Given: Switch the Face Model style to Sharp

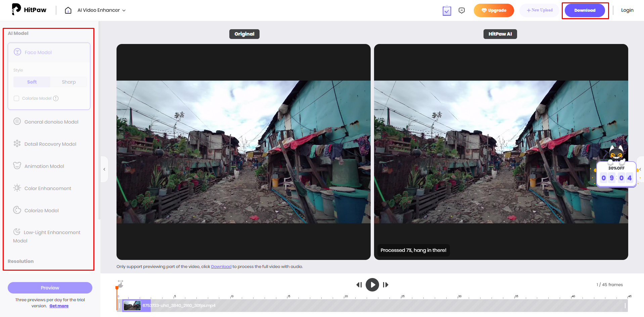Looking at the screenshot, I should (x=68, y=82).
